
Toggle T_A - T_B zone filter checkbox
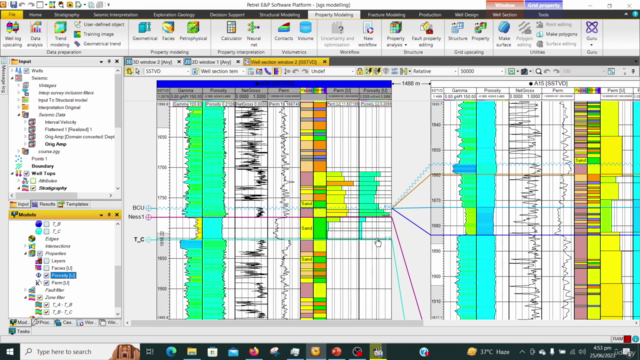pyautogui.click(x=47, y=305)
